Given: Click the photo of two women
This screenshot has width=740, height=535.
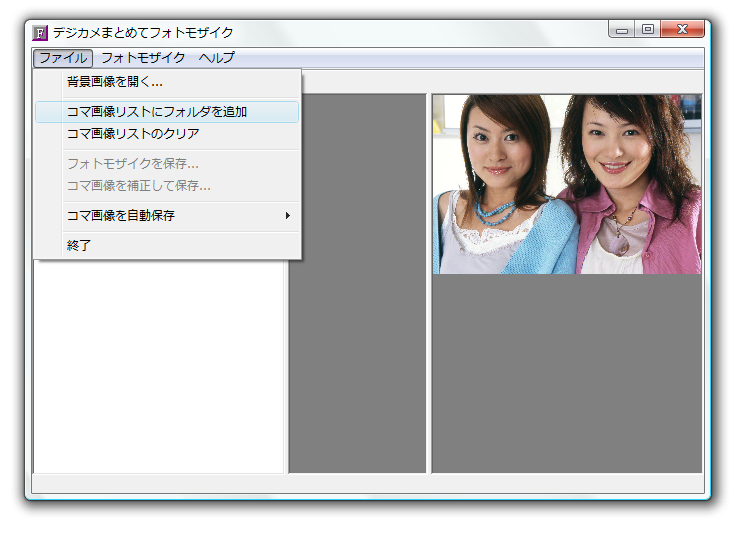Looking at the screenshot, I should tap(567, 184).
